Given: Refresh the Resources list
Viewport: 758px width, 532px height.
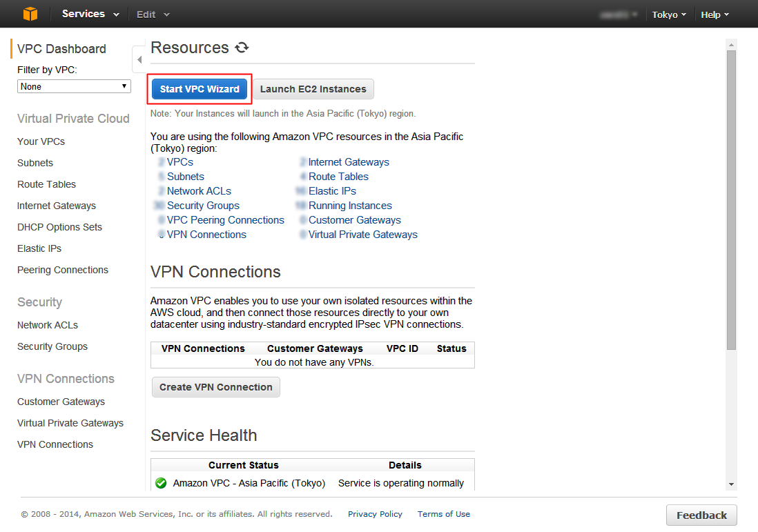Looking at the screenshot, I should [x=242, y=48].
